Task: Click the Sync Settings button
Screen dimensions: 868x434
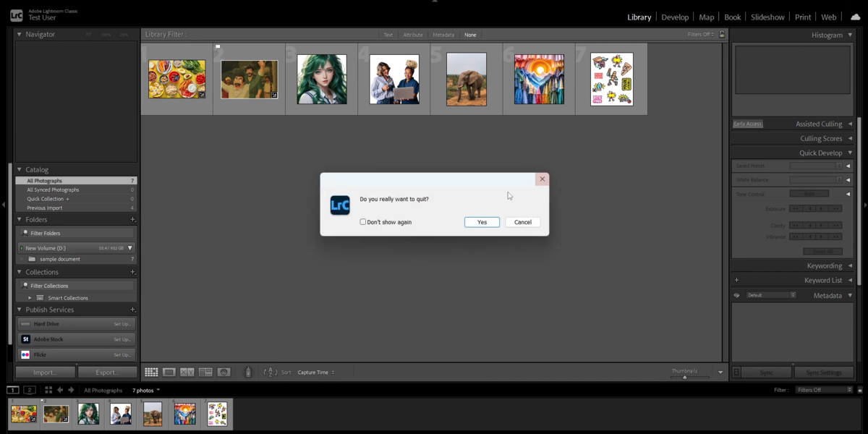Action: [824, 372]
